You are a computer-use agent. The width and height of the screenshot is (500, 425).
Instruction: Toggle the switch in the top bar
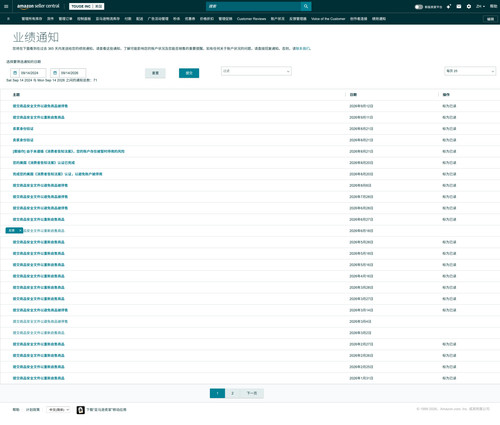pyautogui.click(x=419, y=7)
